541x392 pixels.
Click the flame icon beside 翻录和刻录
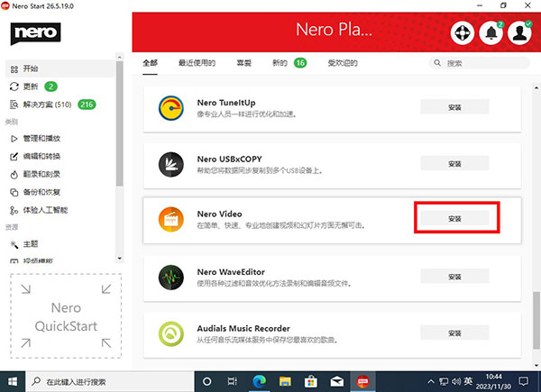(14, 175)
